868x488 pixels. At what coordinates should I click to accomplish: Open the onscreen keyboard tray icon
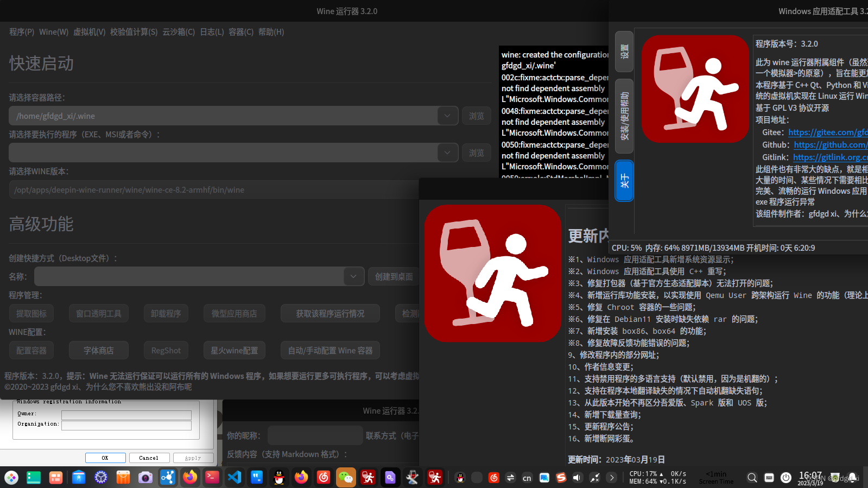(x=769, y=478)
